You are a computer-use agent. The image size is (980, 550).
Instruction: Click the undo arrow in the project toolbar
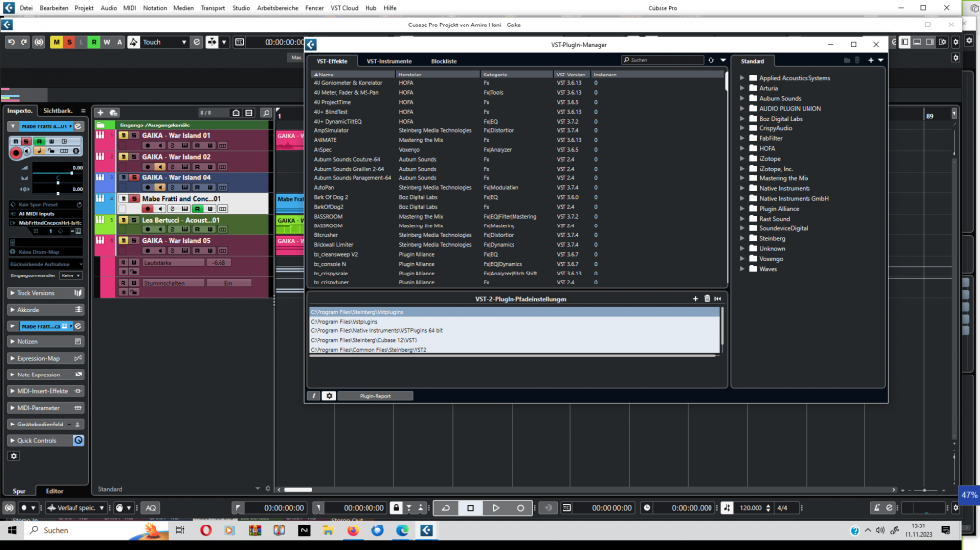click(x=11, y=42)
